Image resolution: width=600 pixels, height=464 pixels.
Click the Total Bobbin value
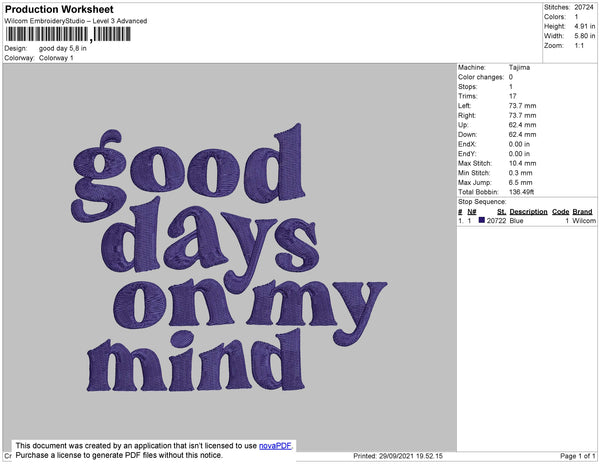(x=525, y=191)
